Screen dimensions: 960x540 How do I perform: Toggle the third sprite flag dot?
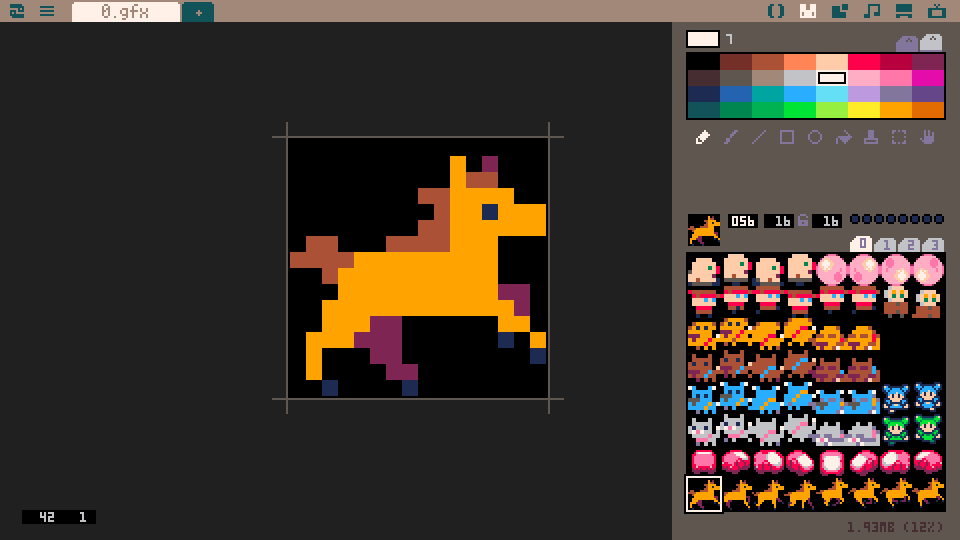(879, 219)
